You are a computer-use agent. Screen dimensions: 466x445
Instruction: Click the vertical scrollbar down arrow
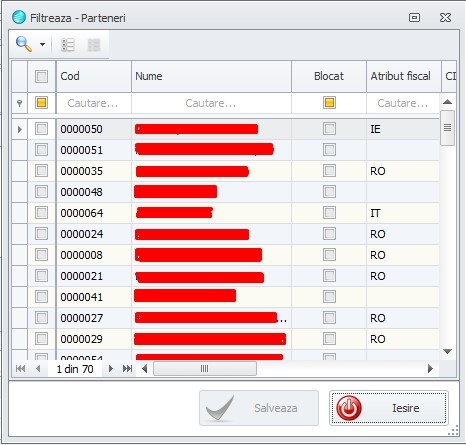pyautogui.click(x=448, y=351)
